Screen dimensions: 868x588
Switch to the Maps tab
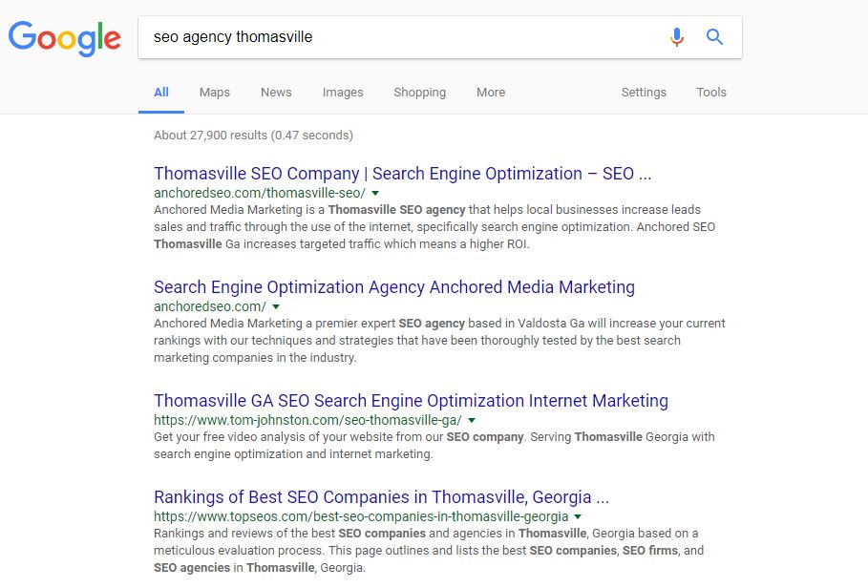215,93
